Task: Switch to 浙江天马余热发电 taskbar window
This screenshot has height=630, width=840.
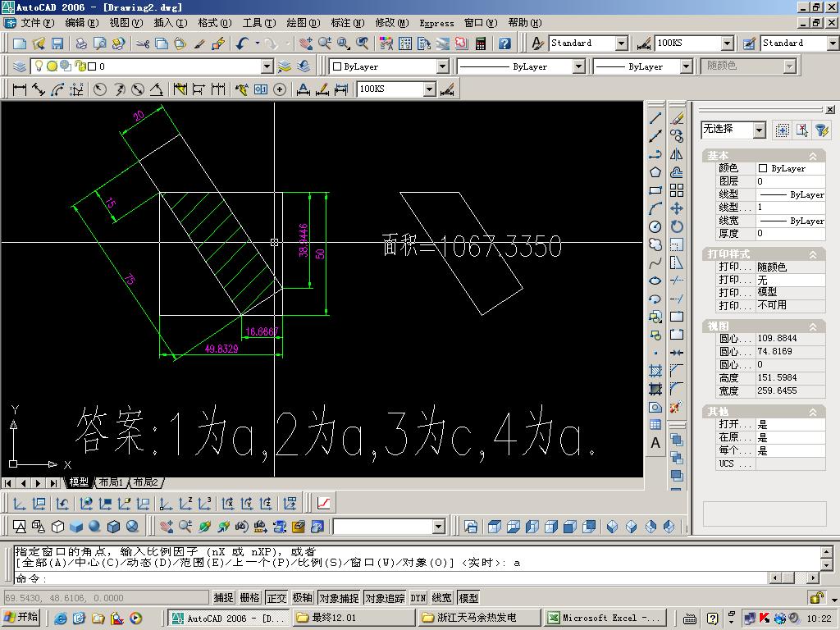Action: coord(478,618)
